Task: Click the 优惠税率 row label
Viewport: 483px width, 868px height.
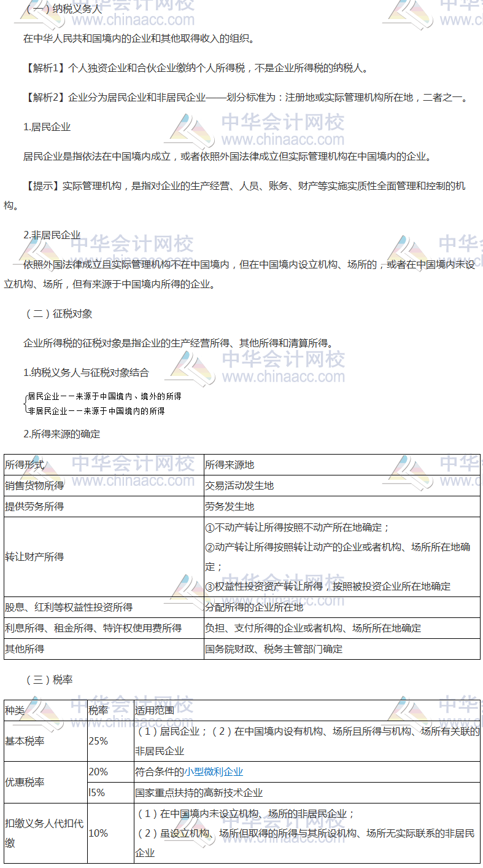Action: tap(25, 783)
